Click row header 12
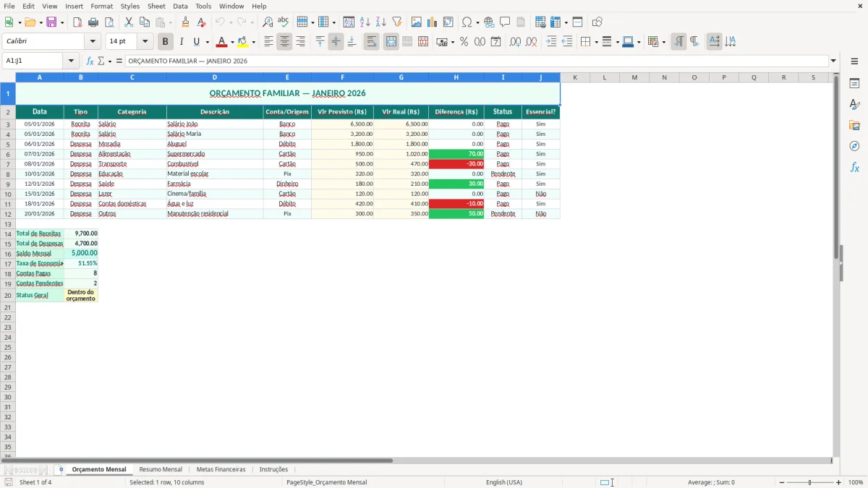Screen dimensions: 868x488 [x=8, y=214]
